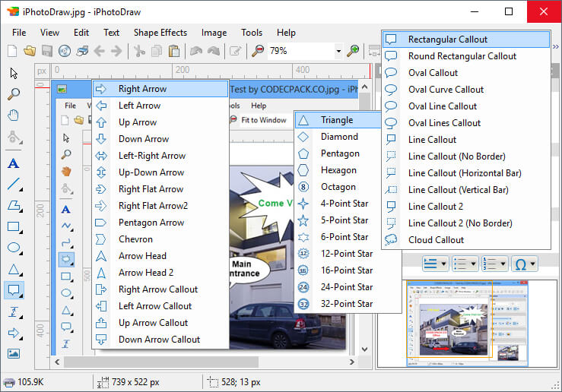Open the Shape Effects menu
The width and height of the screenshot is (562, 392).
[160, 33]
